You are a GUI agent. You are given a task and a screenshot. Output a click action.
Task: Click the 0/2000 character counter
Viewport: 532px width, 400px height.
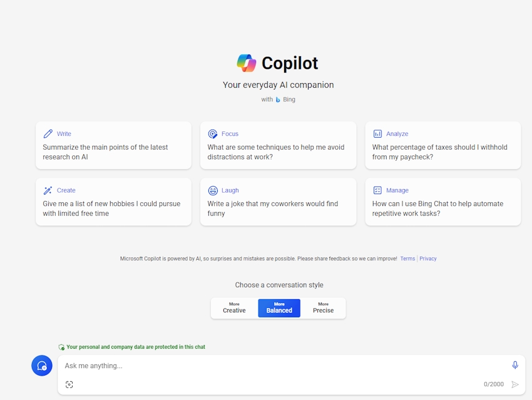[494, 384]
